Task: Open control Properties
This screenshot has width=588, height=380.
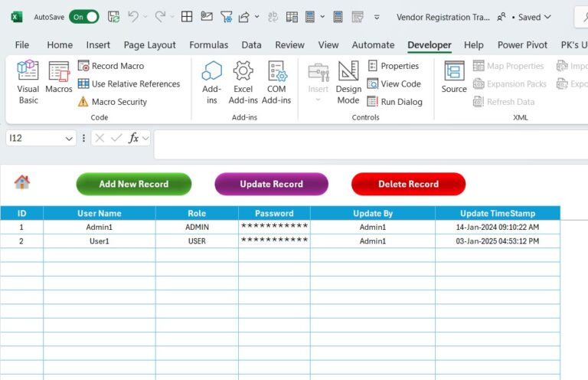Action: click(393, 66)
